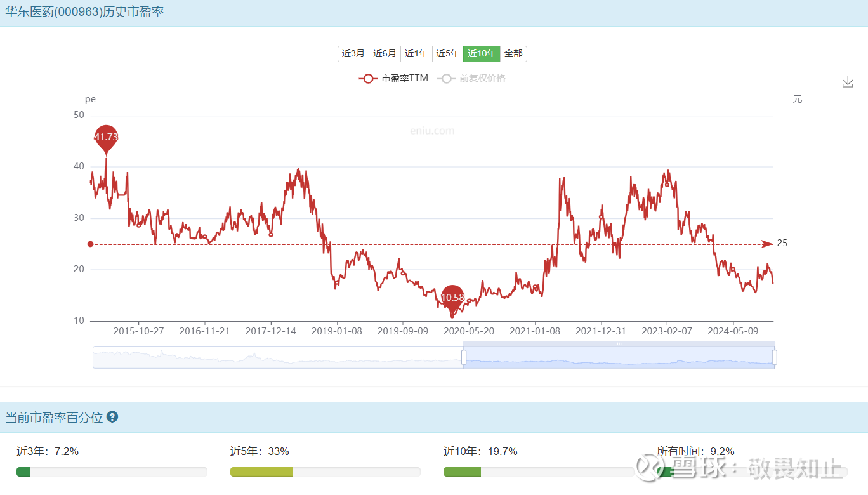This screenshot has height=495, width=868.
Task: Click the 10.58 minimum value marker
Action: (x=452, y=300)
